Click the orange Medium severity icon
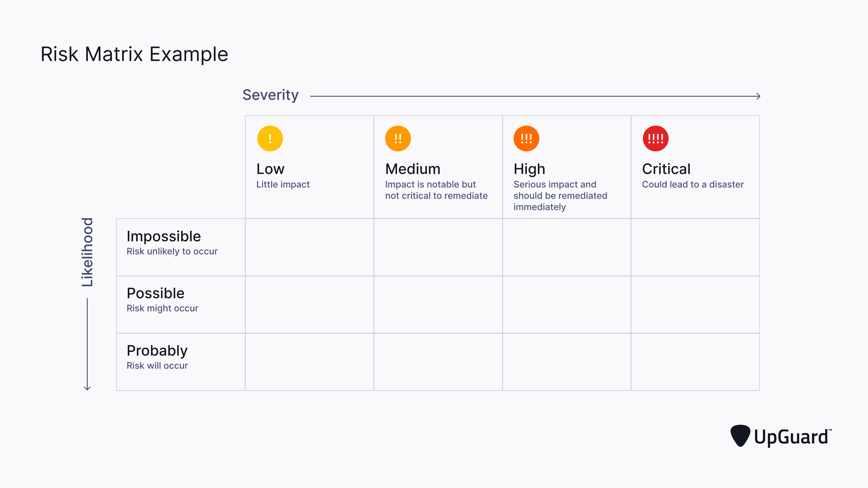 click(x=398, y=139)
